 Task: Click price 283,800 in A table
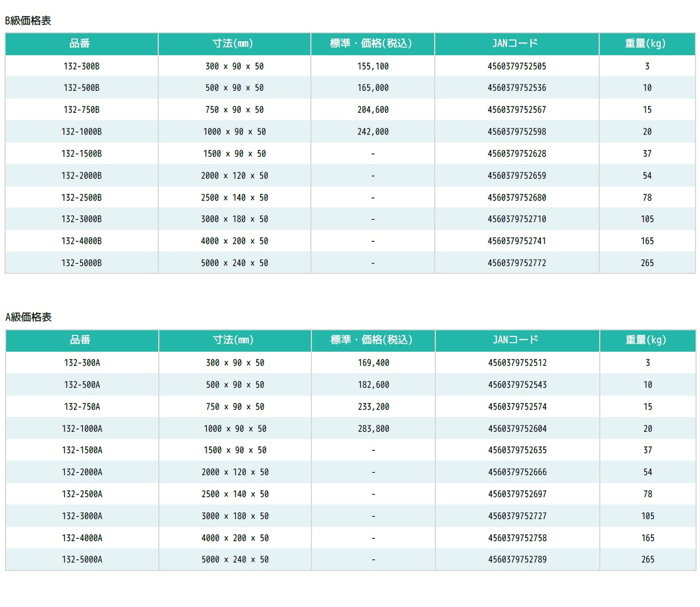[373, 429]
